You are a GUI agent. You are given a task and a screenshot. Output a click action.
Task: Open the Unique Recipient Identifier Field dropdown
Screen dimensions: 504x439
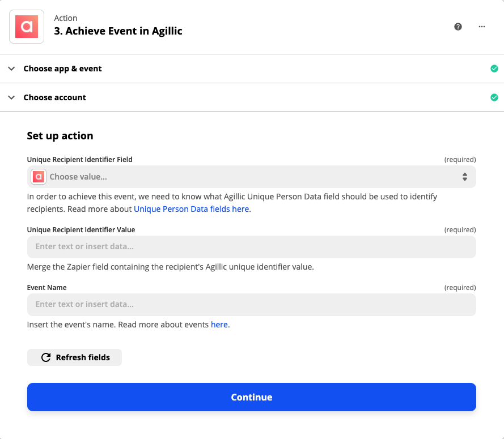pos(251,177)
